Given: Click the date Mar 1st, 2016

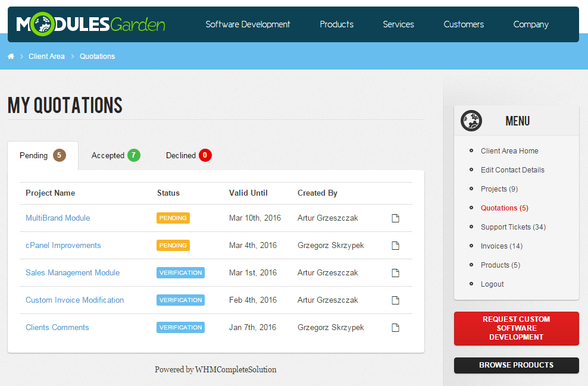Looking at the screenshot, I should point(253,273).
